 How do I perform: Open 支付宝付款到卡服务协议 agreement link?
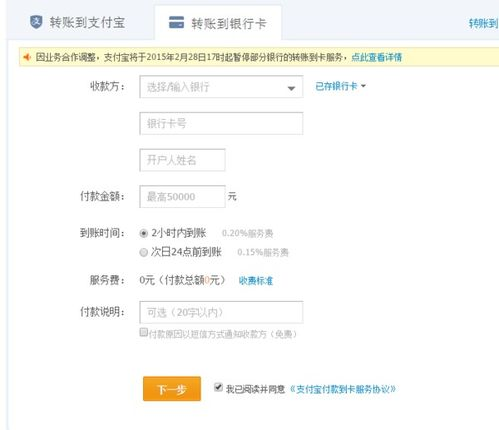click(x=343, y=389)
